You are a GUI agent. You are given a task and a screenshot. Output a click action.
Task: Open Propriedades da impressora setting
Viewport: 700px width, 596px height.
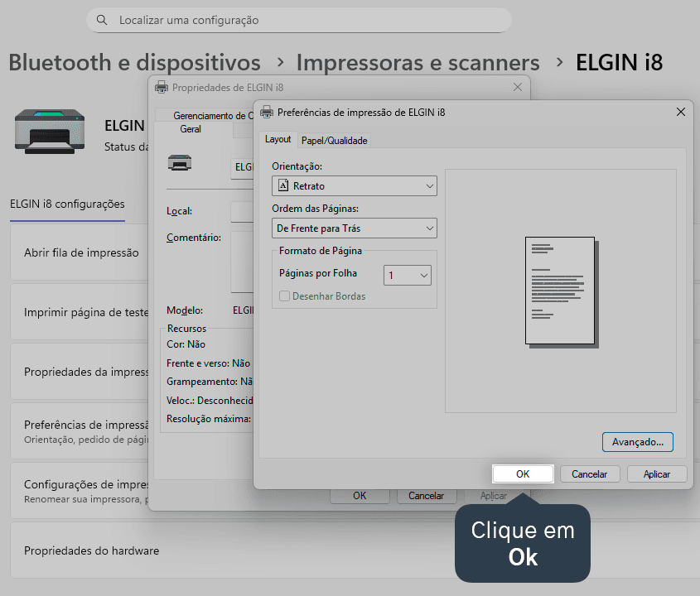point(79,372)
